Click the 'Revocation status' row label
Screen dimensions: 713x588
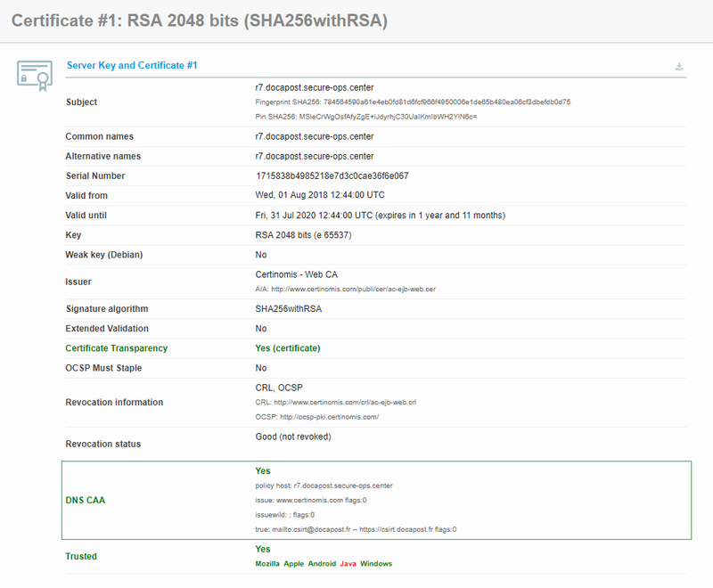point(103,444)
